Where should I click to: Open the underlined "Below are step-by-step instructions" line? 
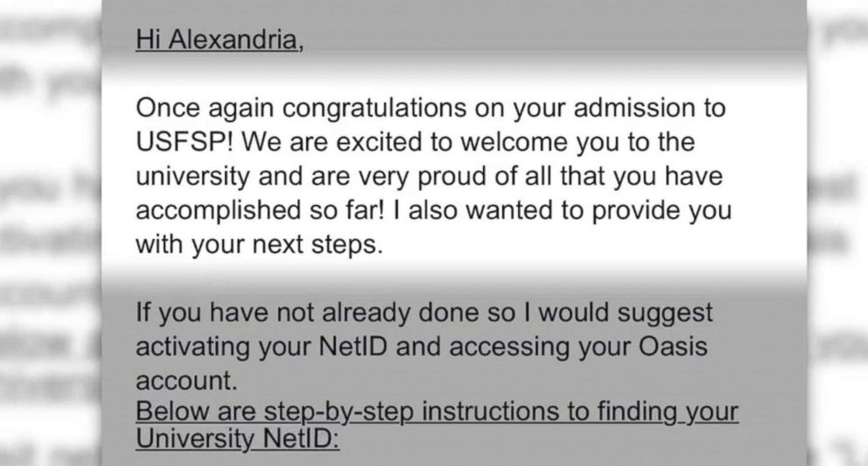click(437, 411)
